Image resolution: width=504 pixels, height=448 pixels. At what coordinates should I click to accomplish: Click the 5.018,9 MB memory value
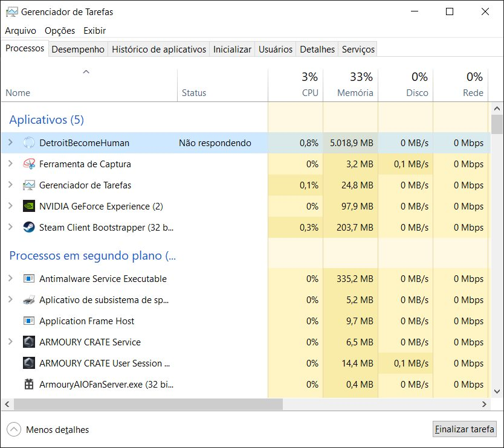[352, 143]
